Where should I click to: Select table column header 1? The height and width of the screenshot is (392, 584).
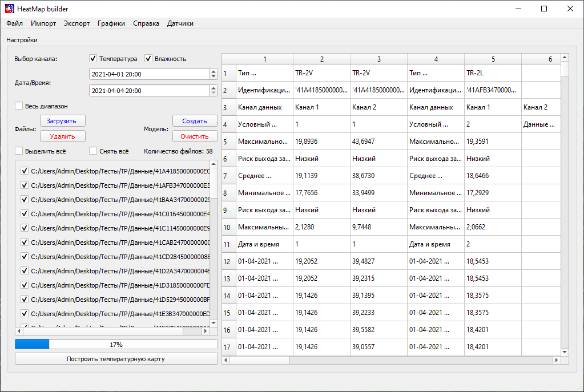point(264,59)
